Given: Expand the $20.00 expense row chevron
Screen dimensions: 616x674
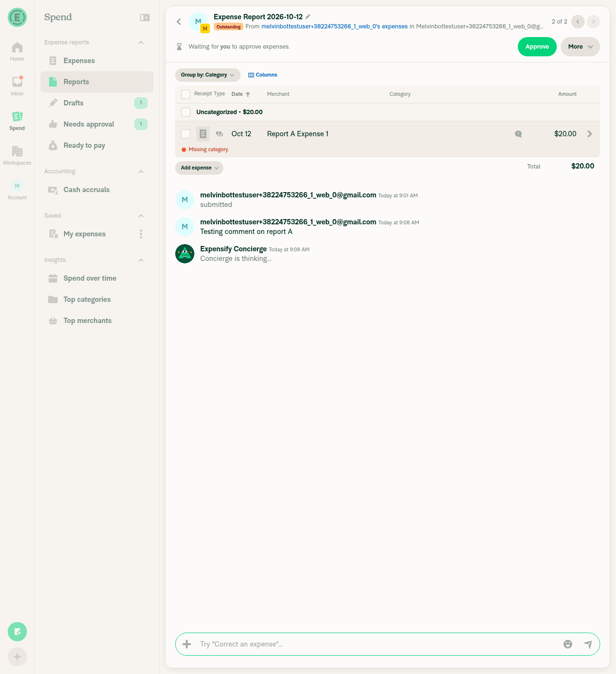Looking at the screenshot, I should pyautogui.click(x=590, y=134).
